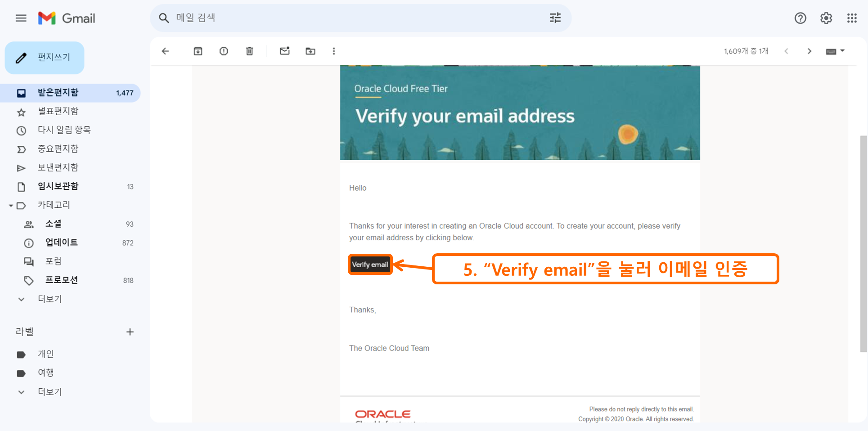Open search filter options icon
The height and width of the screenshot is (431, 868).
(x=555, y=18)
